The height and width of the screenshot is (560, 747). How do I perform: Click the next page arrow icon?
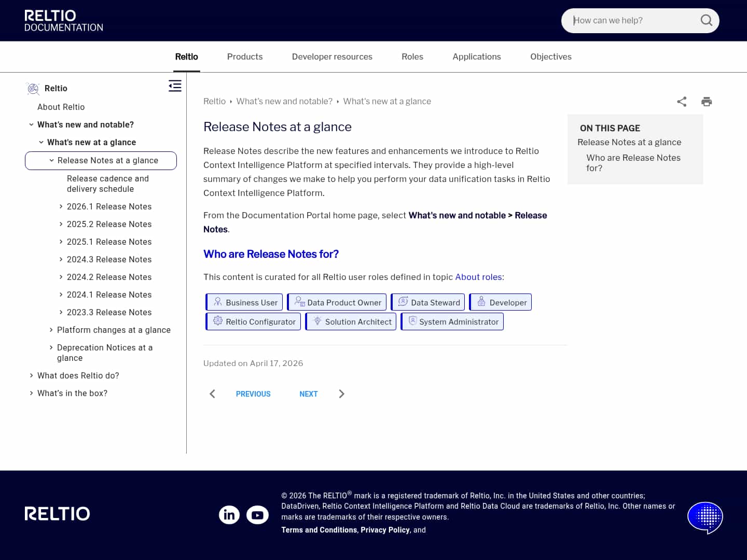341,394
